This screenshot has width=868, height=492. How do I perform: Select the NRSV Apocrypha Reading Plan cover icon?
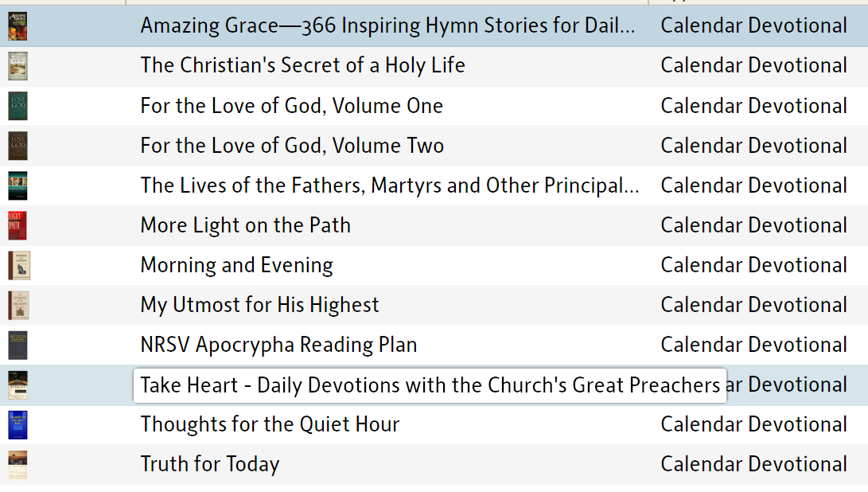point(18,346)
